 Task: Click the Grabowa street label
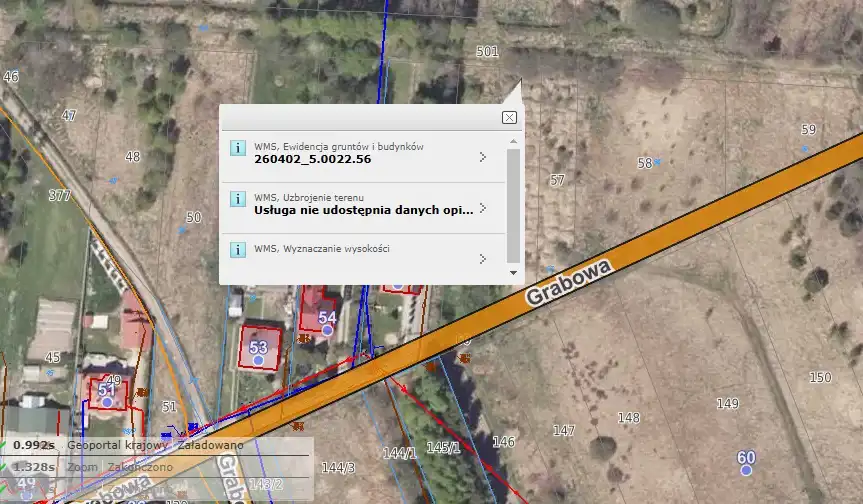(568, 281)
